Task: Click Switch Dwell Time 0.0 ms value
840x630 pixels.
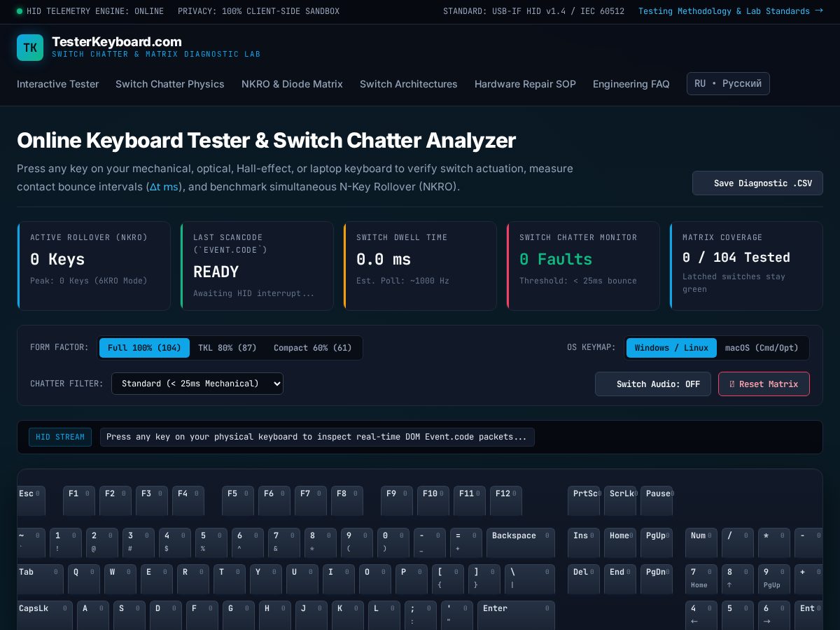Action: [384, 259]
